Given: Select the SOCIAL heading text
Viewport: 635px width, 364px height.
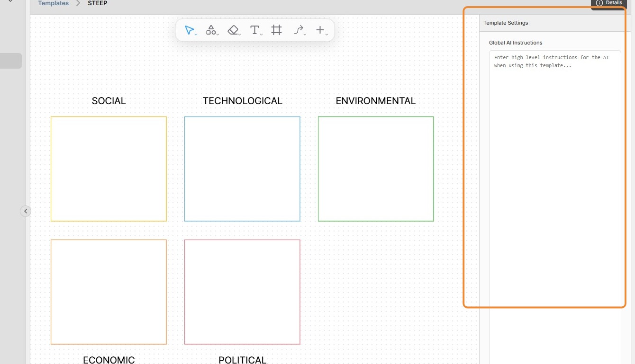Looking at the screenshot, I should coord(109,101).
